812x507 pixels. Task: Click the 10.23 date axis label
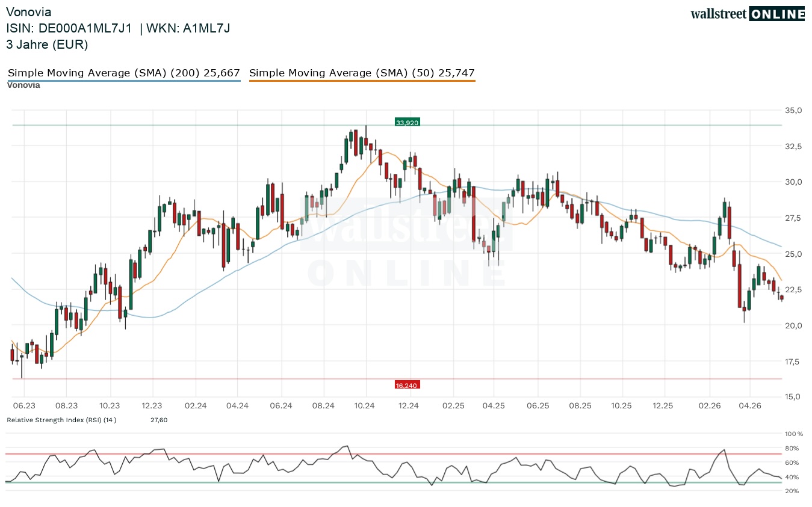(110, 406)
